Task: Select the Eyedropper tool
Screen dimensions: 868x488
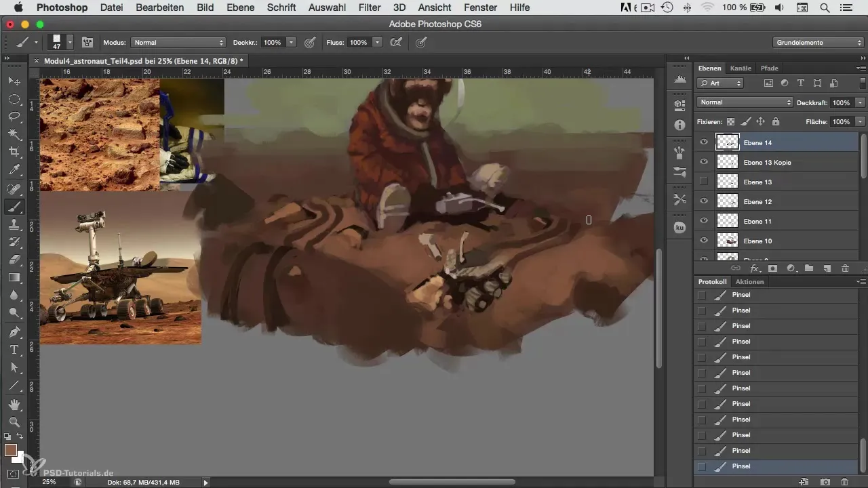Action: click(14, 169)
